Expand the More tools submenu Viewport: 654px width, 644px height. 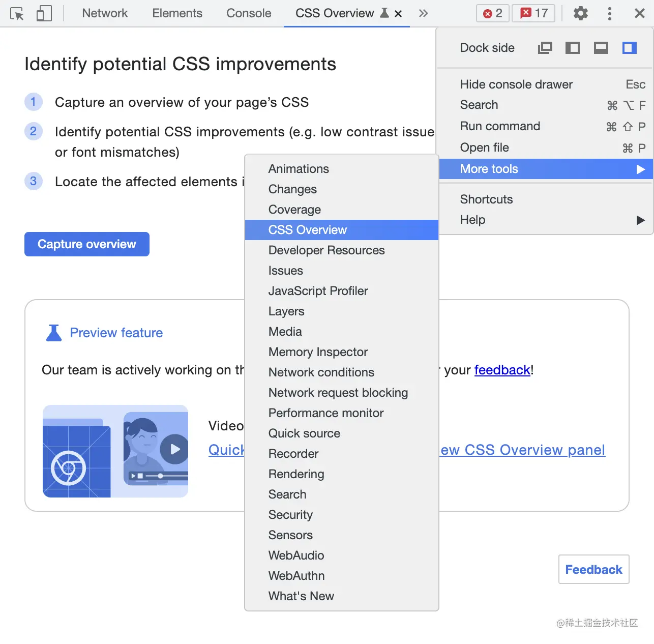click(x=546, y=169)
